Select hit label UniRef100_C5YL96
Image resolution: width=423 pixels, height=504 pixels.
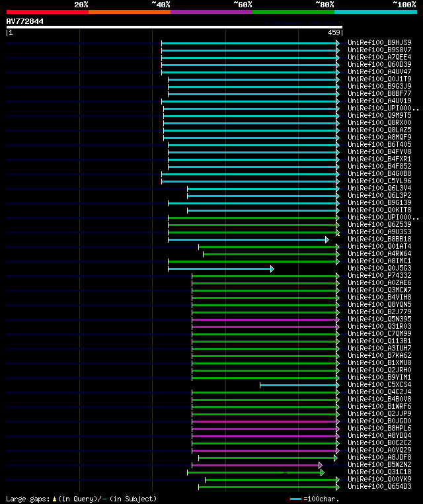tap(379, 181)
